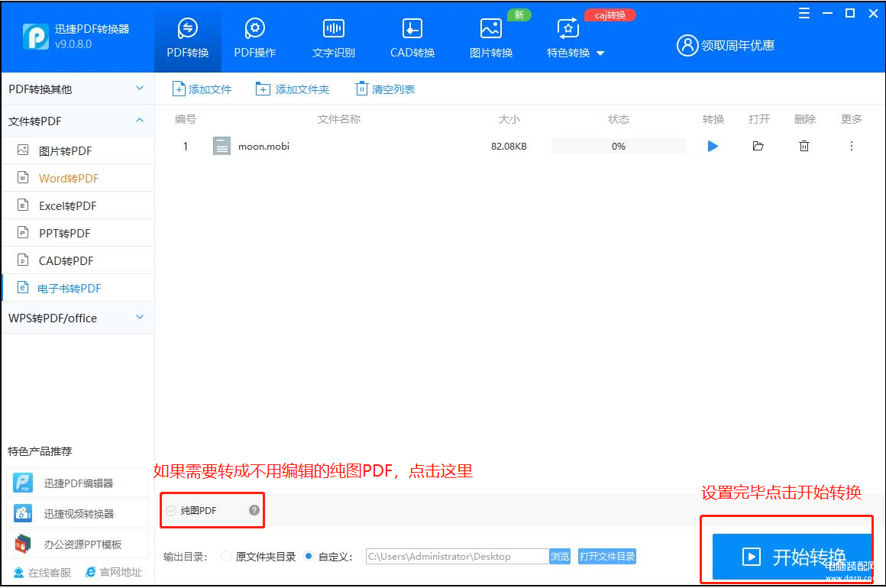Viewport: 886px width, 588px height.
Task: Click moon.mobi file document icon
Action: pyautogui.click(x=221, y=147)
